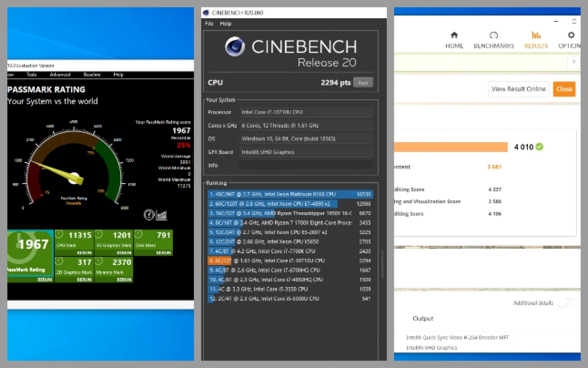Click View Result Online button
The width and height of the screenshot is (588, 368).
pos(518,89)
